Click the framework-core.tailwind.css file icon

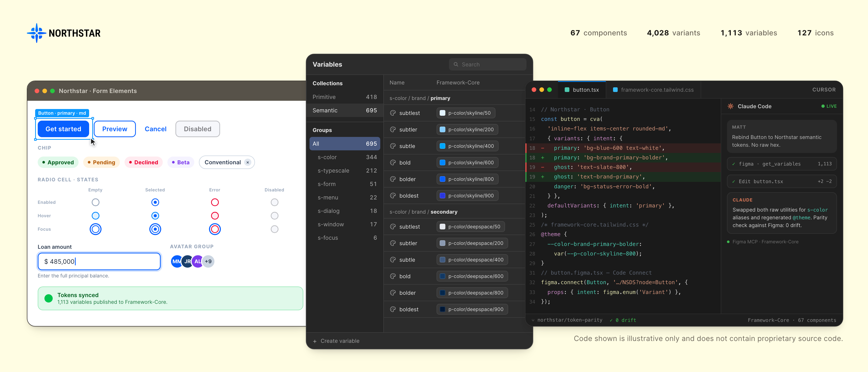[x=615, y=90]
